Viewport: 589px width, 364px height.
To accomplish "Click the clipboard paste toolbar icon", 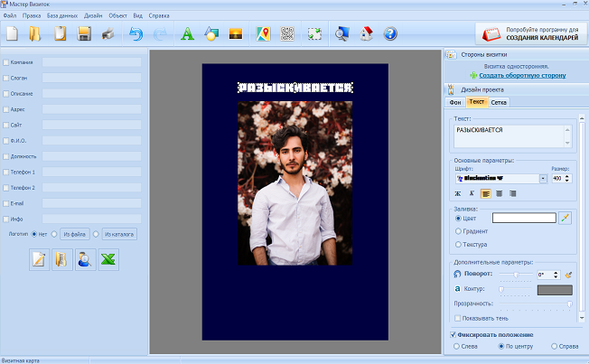I will coord(61,33).
